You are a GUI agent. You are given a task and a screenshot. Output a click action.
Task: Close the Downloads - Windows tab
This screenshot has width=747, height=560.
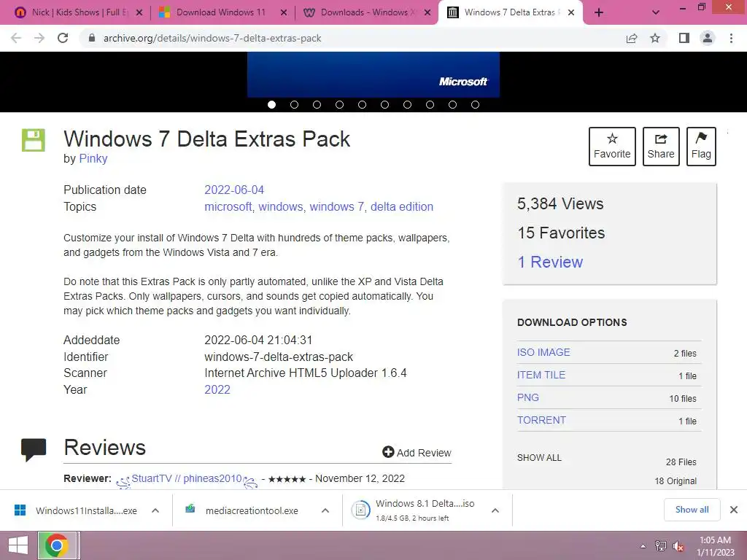[427, 12]
